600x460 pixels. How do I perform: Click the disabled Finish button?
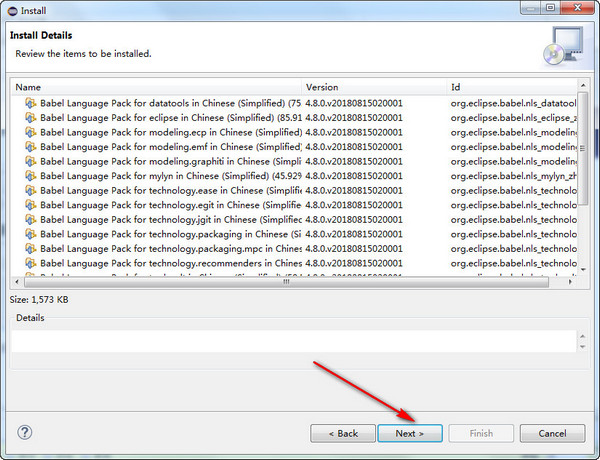coord(481,433)
